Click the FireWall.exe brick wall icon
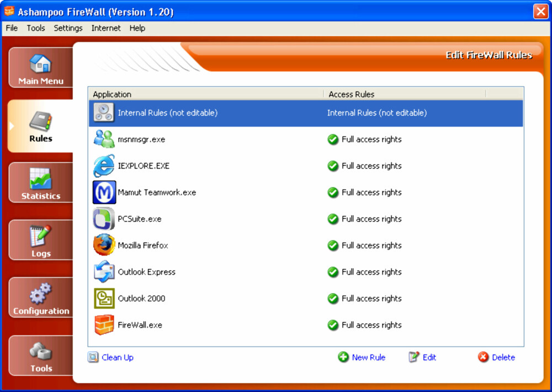The image size is (552, 392). 104,325
